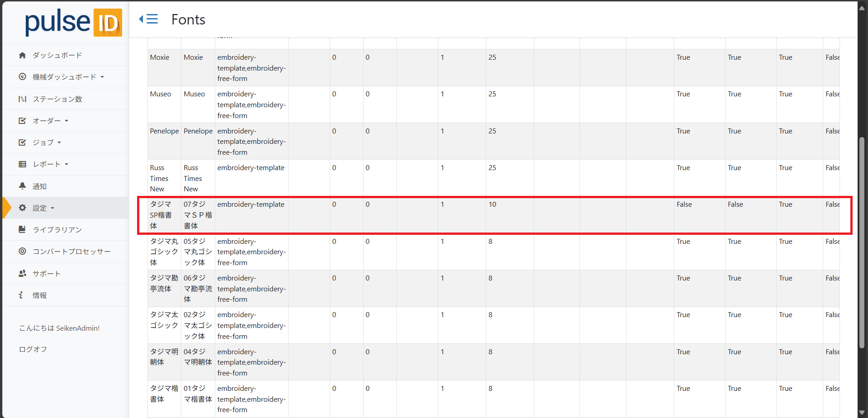Click the Fonts page heading

click(188, 19)
